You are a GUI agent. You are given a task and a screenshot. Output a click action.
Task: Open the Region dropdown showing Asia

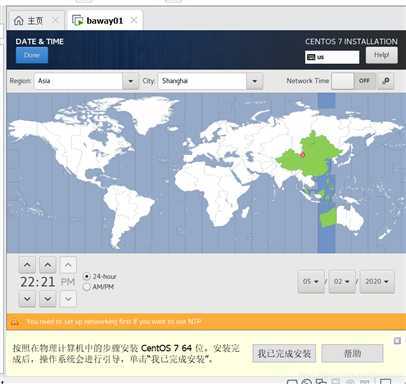pyautogui.click(x=86, y=81)
